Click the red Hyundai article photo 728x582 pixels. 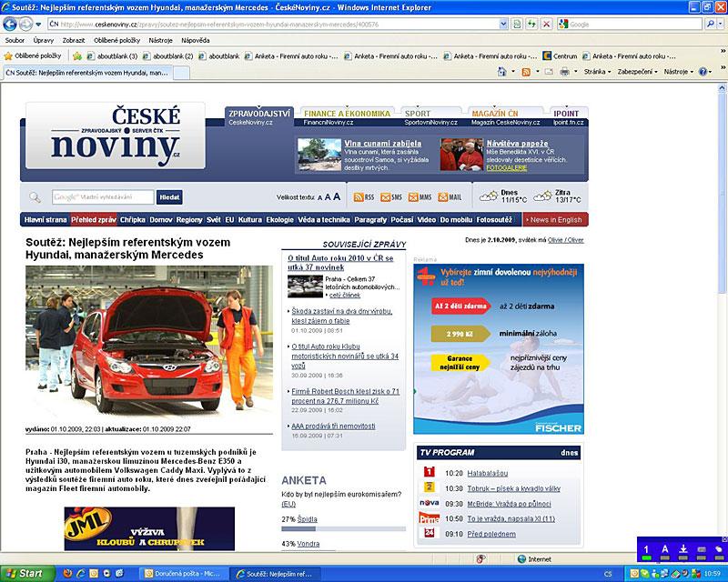(149, 343)
